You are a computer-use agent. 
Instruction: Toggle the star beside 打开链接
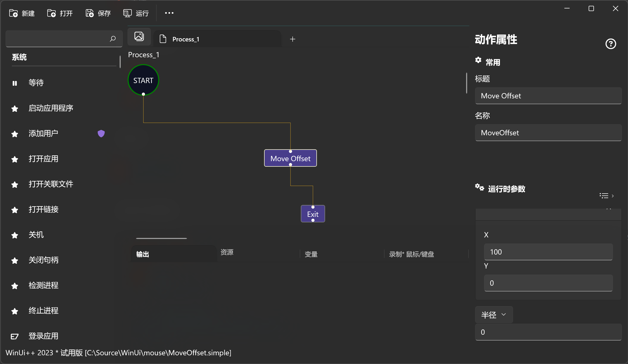point(15,210)
